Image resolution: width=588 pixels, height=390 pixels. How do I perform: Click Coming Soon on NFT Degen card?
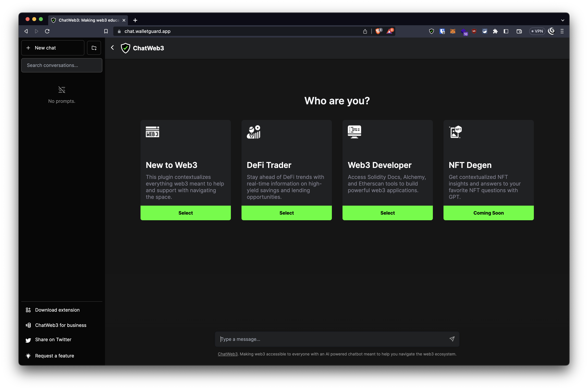point(489,213)
